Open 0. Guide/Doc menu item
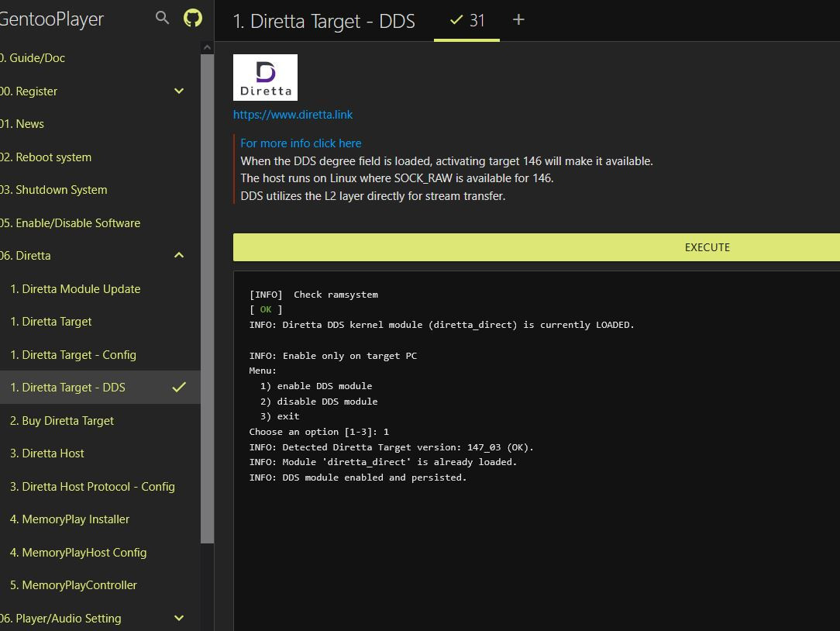Viewport: 840px width, 631px height. [x=100, y=58]
